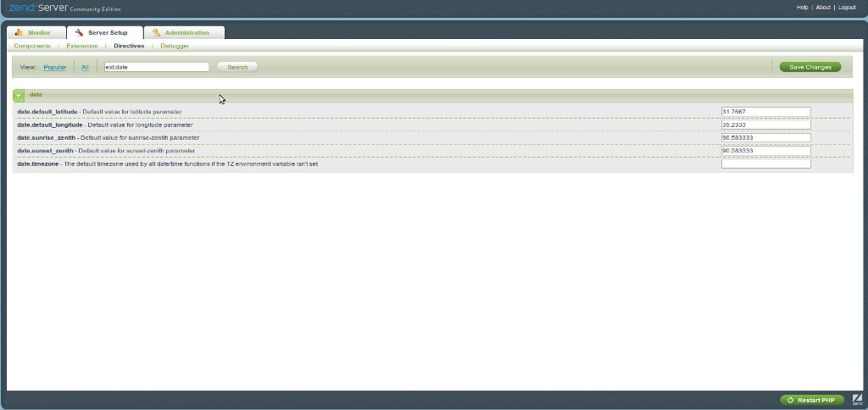This screenshot has height=410, width=868.
Task: Select the Directives sub-menu
Action: point(129,46)
